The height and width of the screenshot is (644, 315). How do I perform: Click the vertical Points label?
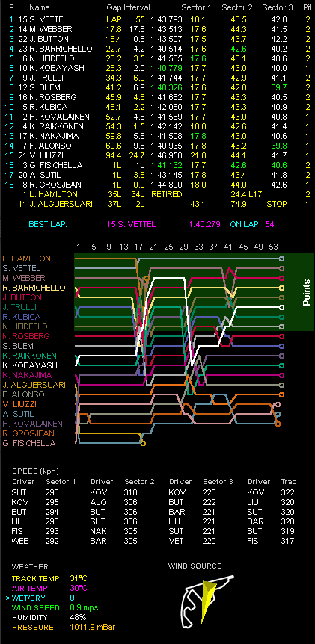[x=306, y=292]
